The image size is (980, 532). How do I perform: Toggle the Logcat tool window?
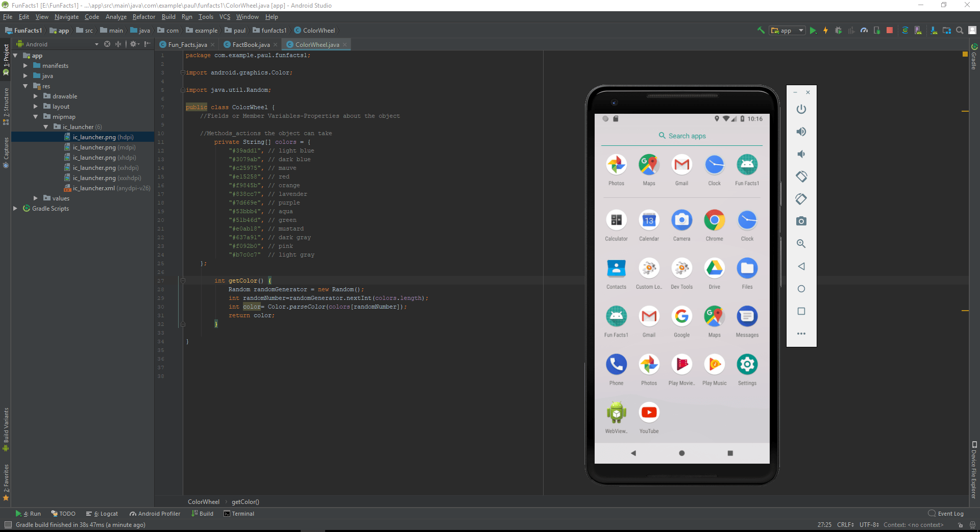[x=102, y=514]
